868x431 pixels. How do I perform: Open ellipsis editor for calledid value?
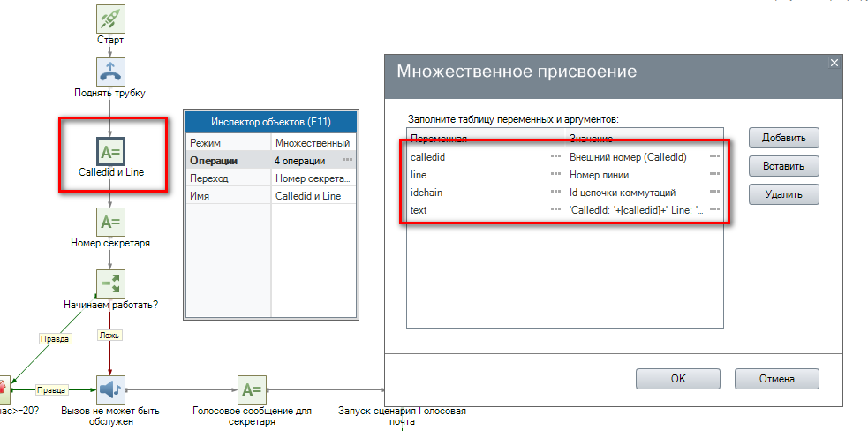[x=714, y=157]
